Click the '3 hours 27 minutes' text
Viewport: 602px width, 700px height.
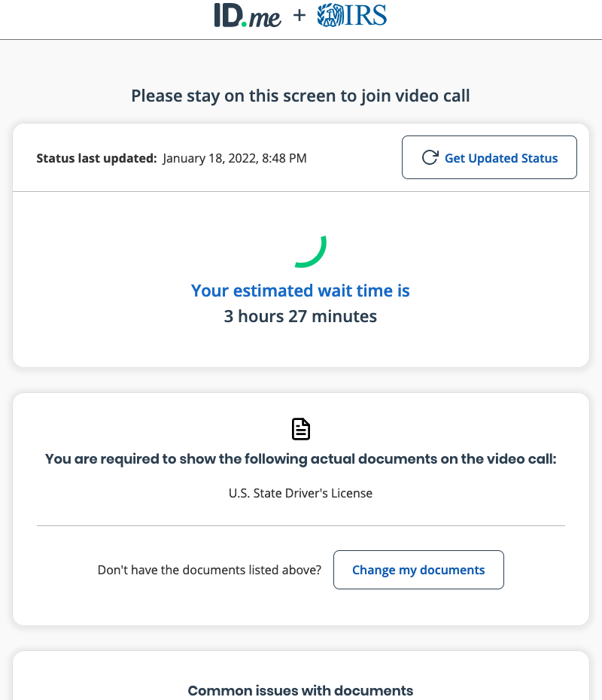click(300, 316)
